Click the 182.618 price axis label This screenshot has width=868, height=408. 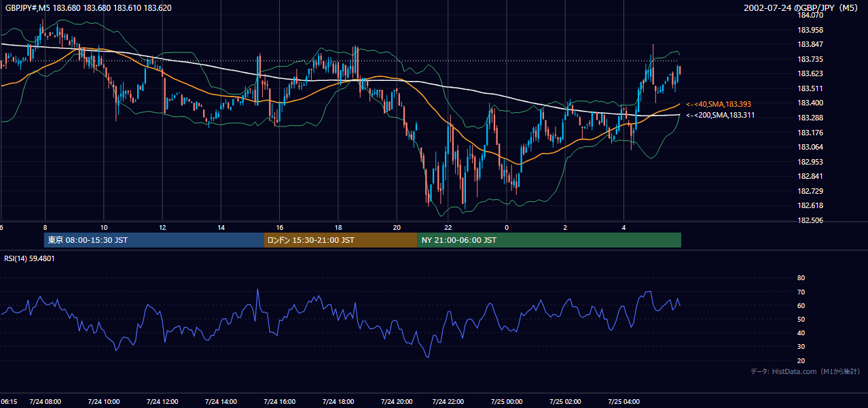810,205
